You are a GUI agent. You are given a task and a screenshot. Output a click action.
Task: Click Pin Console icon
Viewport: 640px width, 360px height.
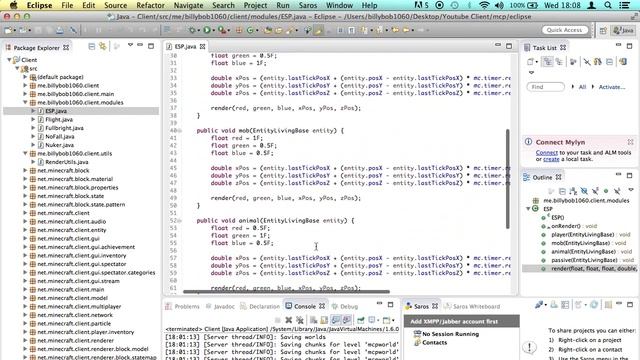(x=360, y=320)
